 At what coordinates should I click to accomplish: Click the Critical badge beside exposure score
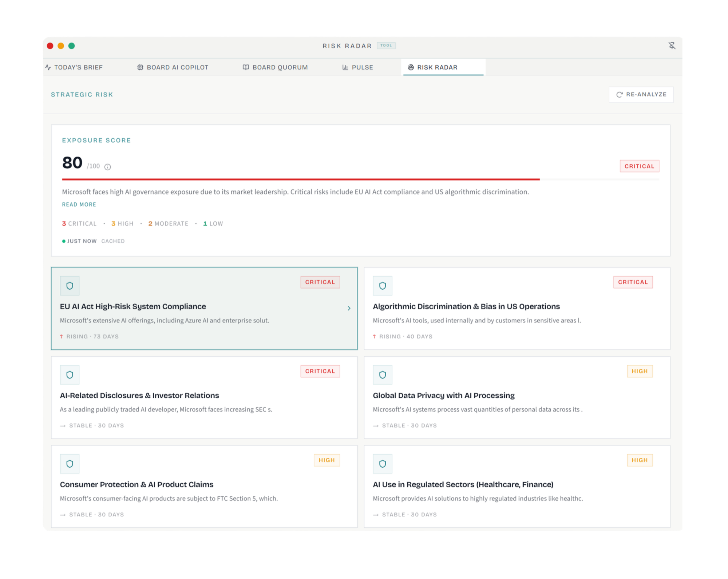pos(639,166)
